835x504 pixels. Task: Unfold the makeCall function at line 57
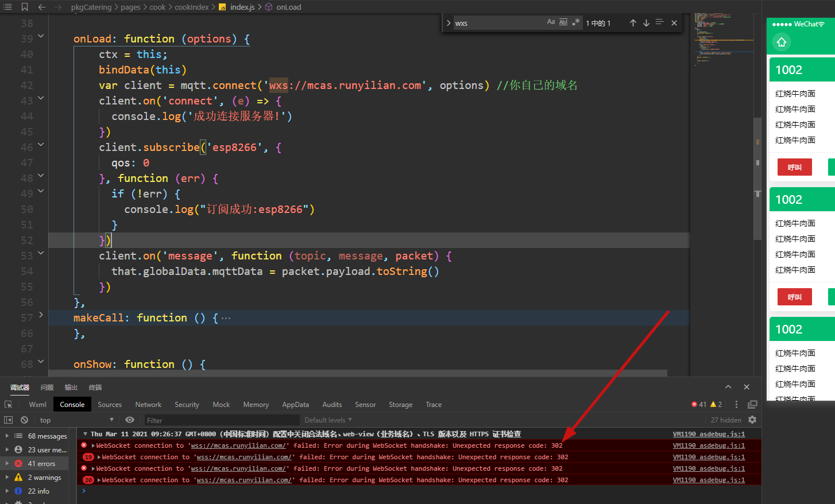(41, 315)
